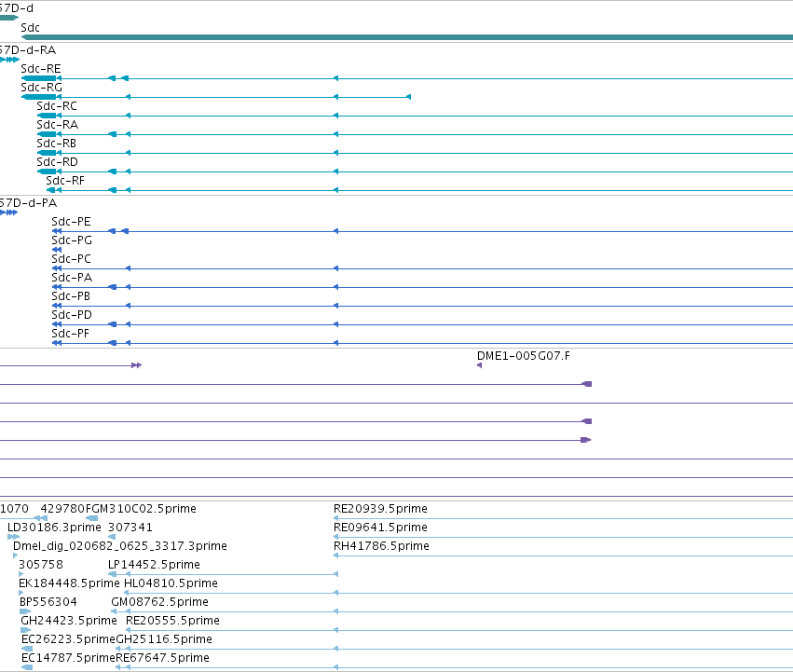The width and height of the screenshot is (793, 672).
Task: Click the Sdc-RA transcript label
Action: click(57, 125)
